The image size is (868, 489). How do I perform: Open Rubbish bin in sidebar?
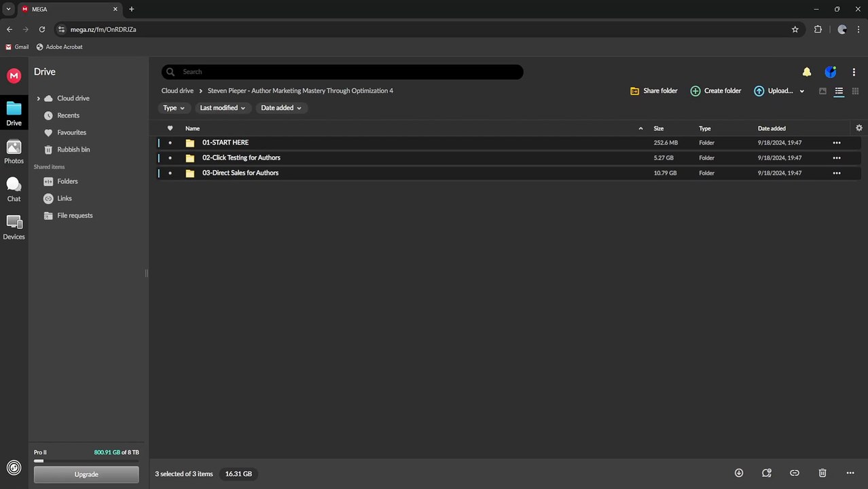pos(73,149)
